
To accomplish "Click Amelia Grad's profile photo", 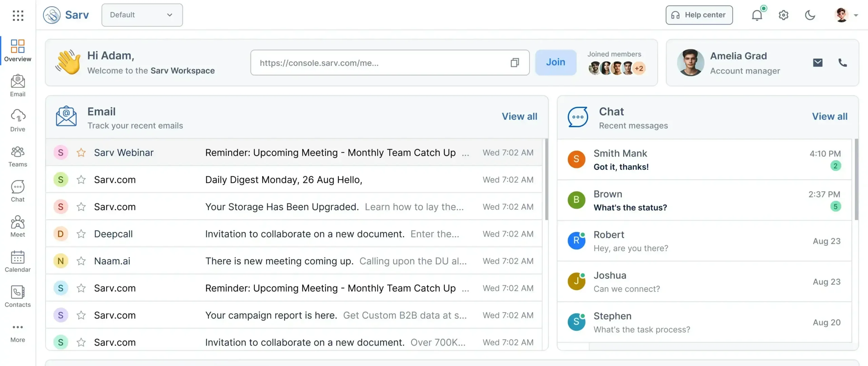I will (690, 63).
